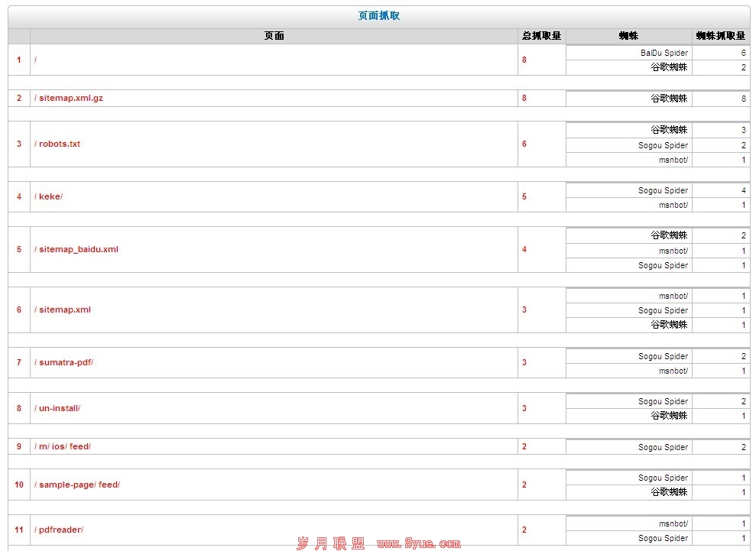Select 谷歌蜘蛛 entry for /sitemap.xml row

coord(669,325)
